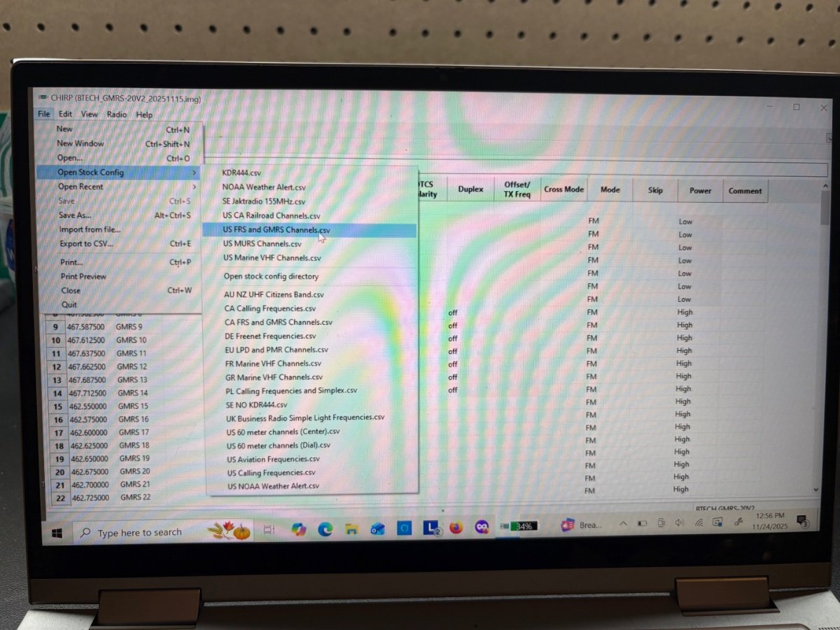840x630 pixels.
Task: Click the Power column header
Action: tap(700, 190)
